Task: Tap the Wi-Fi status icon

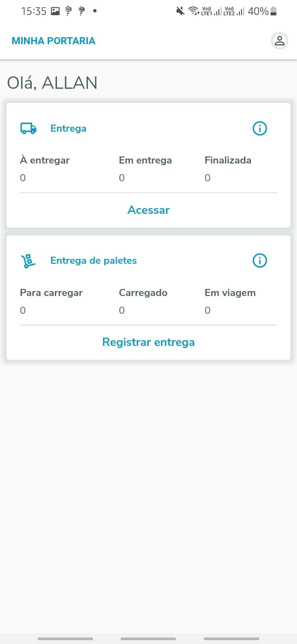Action: point(193,11)
